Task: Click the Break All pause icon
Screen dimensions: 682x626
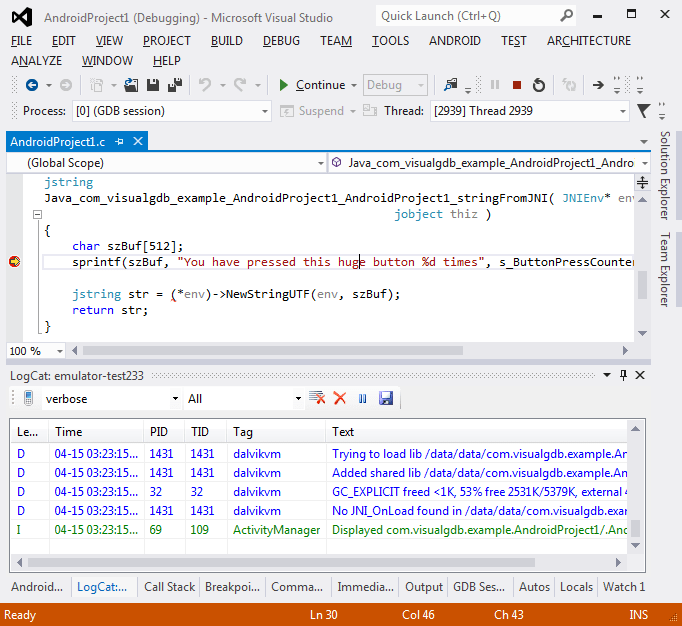Action: [x=495, y=85]
